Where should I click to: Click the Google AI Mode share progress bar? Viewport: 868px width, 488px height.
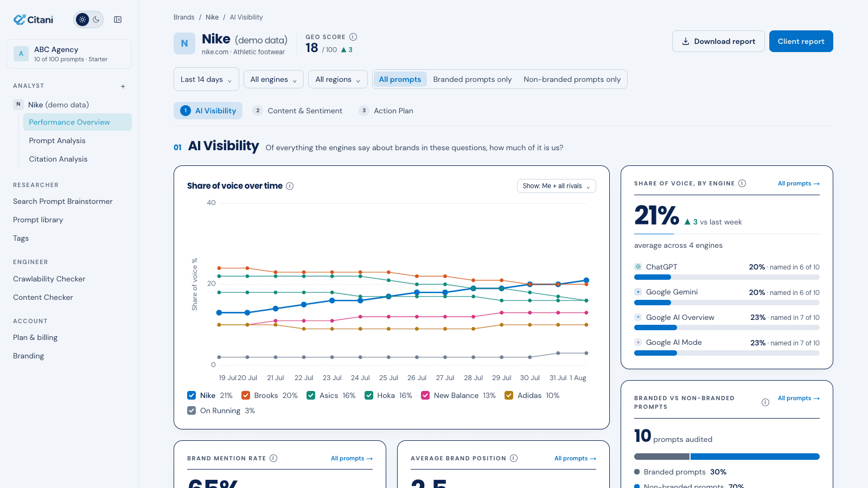click(727, 353)
